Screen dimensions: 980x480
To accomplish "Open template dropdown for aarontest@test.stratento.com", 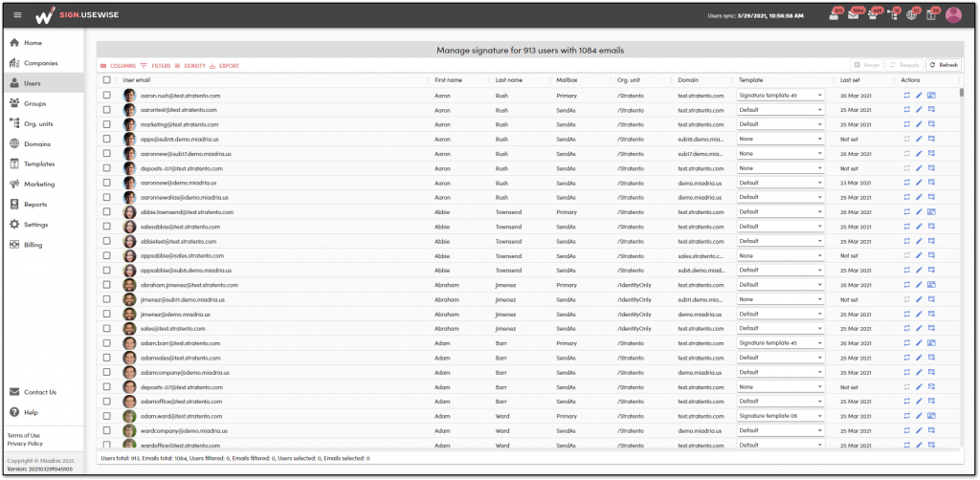I will 781,110.
